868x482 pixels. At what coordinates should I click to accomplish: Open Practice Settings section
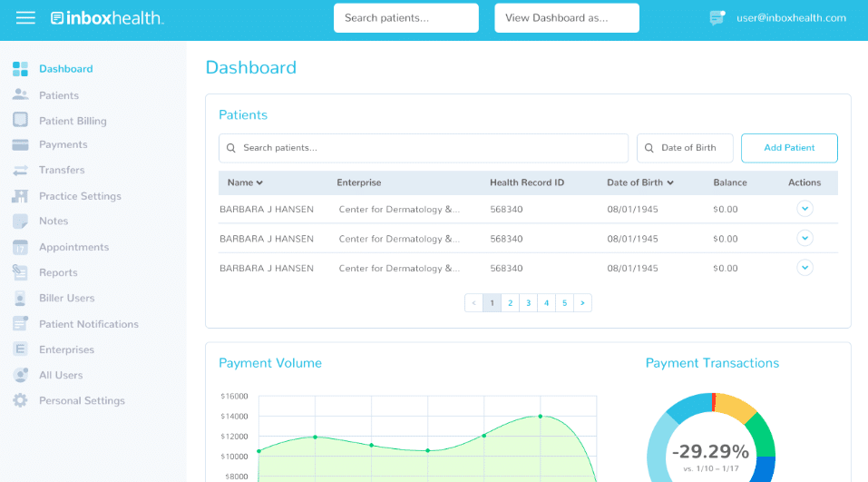(x=80, y=196)
